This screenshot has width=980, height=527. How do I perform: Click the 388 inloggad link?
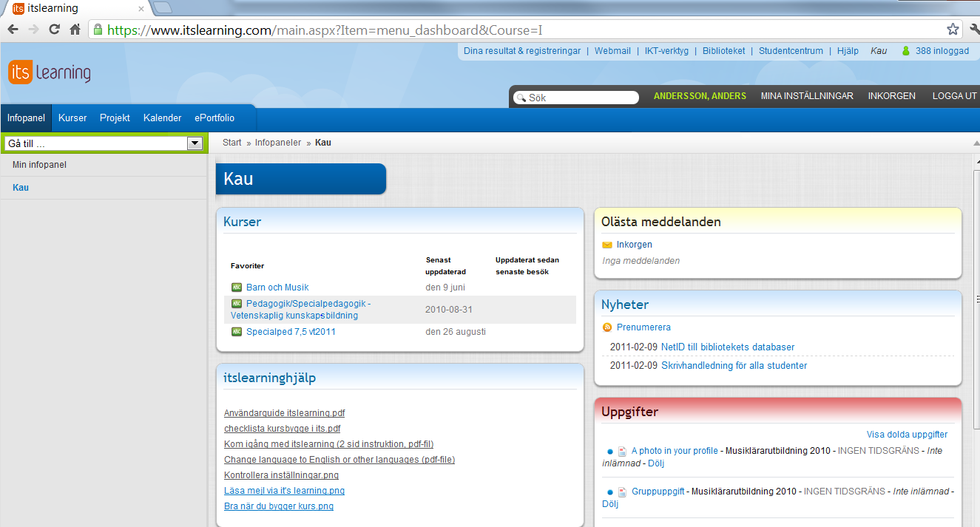point(942,51)
